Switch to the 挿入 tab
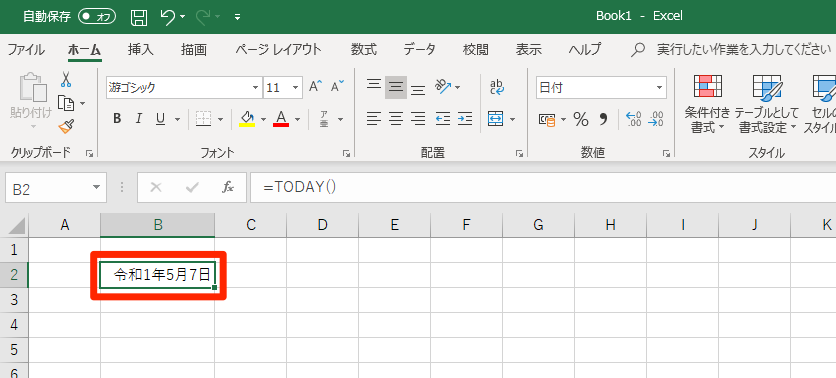 (x=140, y=50)
